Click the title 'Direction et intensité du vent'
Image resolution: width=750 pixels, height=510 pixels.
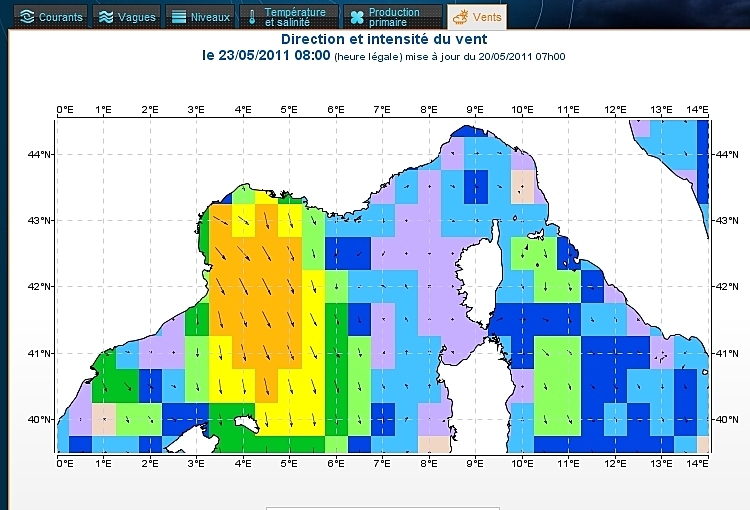coord(384,39)
